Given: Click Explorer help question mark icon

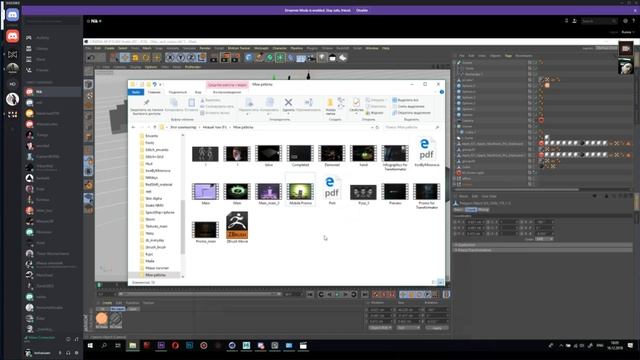Looking at the screenshot, I should [442, 92].
